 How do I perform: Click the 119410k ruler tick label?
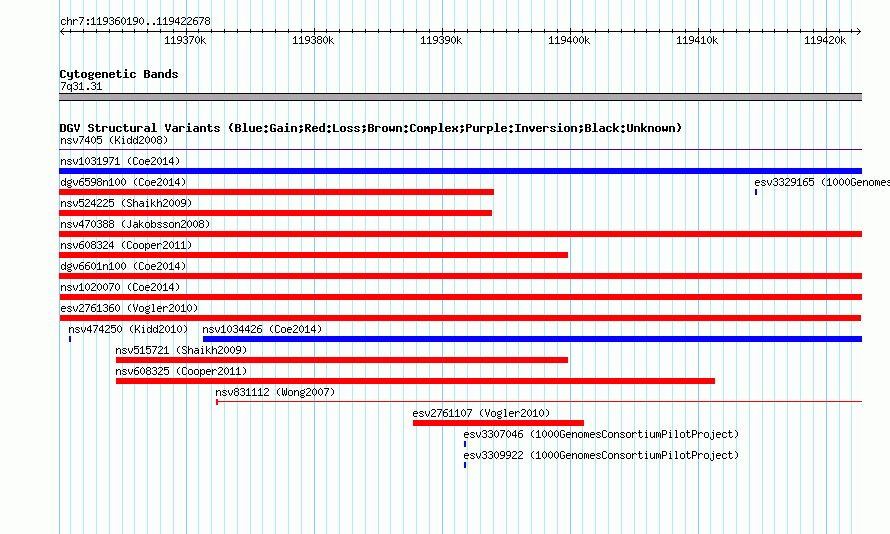(697, 40)
